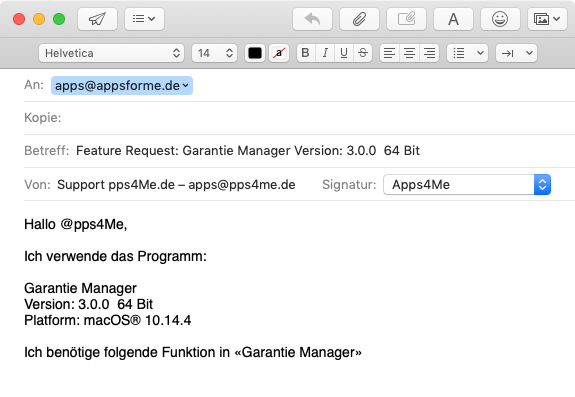This screenshot has height=397, width=575.
Task: Click the 'Ich verwende das Programm:' line
Action: click(x=115, y=256)
